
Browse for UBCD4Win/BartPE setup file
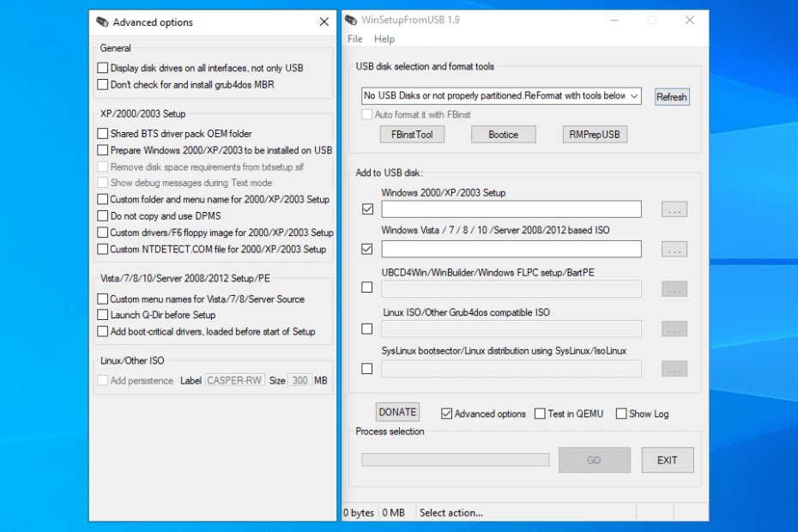pos(674,288)
